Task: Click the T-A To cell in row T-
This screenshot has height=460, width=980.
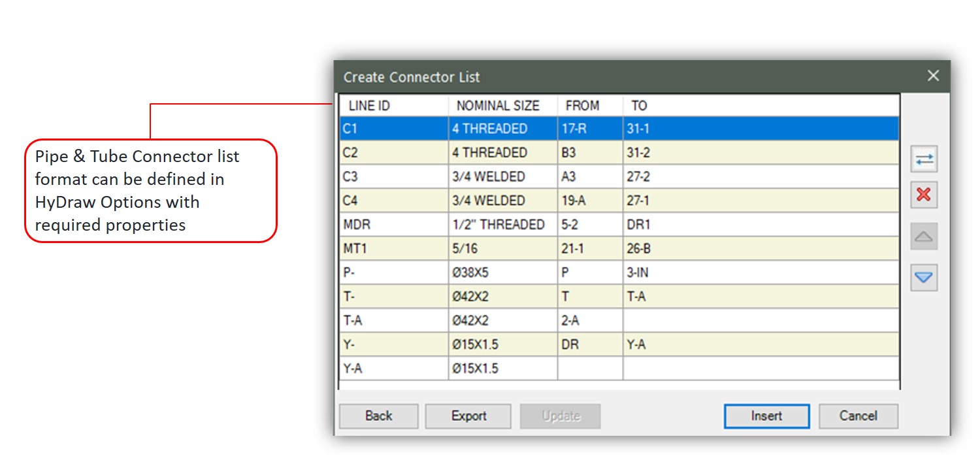Action: (x=761, y=296)
